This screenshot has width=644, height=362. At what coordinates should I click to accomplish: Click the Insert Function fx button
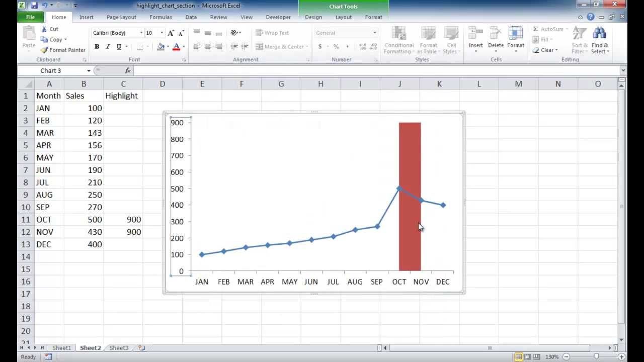point(128,71)
